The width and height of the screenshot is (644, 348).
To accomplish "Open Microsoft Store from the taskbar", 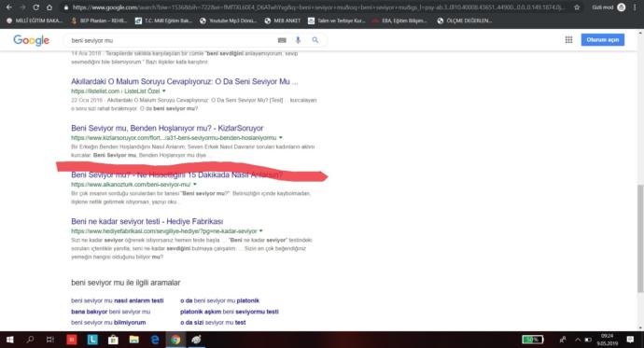I will 113,340.
